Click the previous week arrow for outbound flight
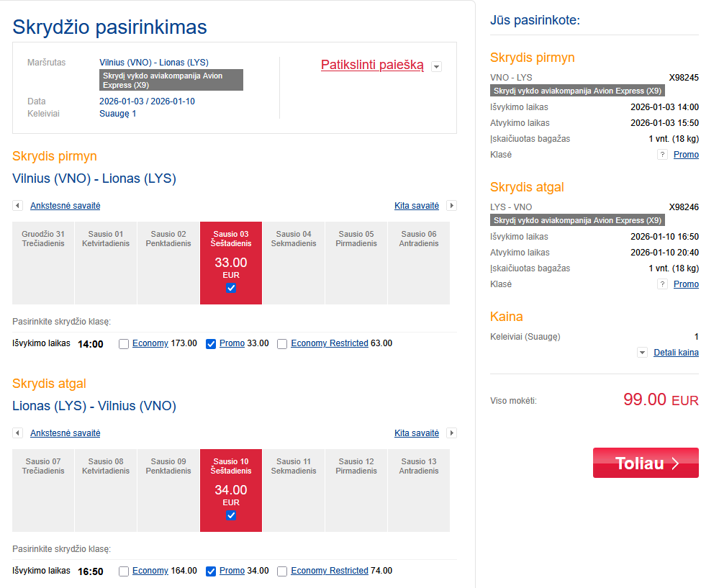Viewport: 719px width, 588px height. pyautogui.click(x=17, y=206)
